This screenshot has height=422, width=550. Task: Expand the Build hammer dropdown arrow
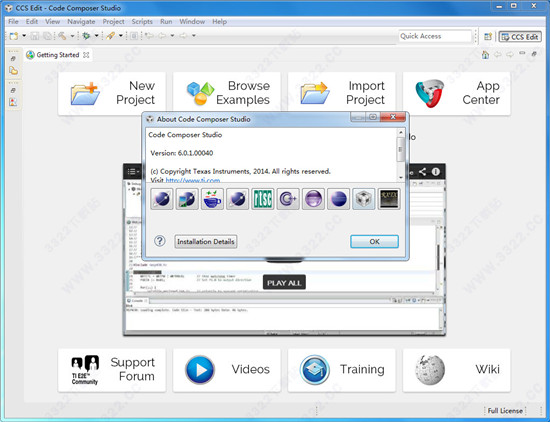(72, 36)
